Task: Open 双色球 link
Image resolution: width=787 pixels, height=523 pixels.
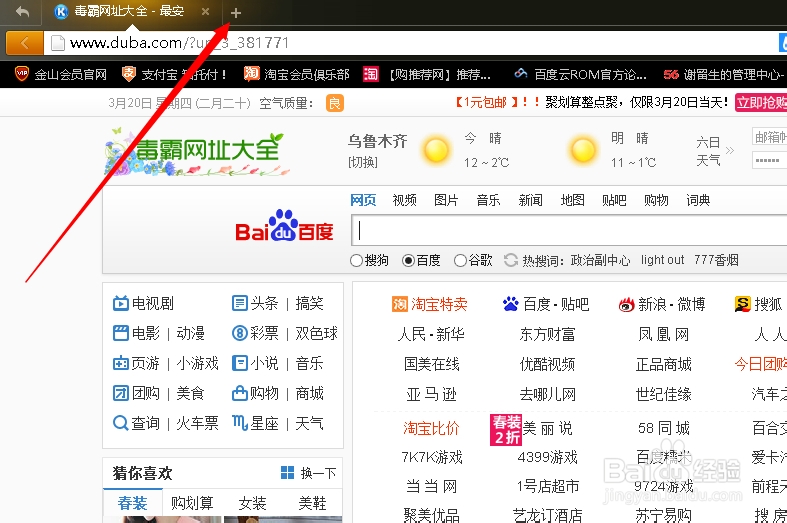Action: click(316, 333)
